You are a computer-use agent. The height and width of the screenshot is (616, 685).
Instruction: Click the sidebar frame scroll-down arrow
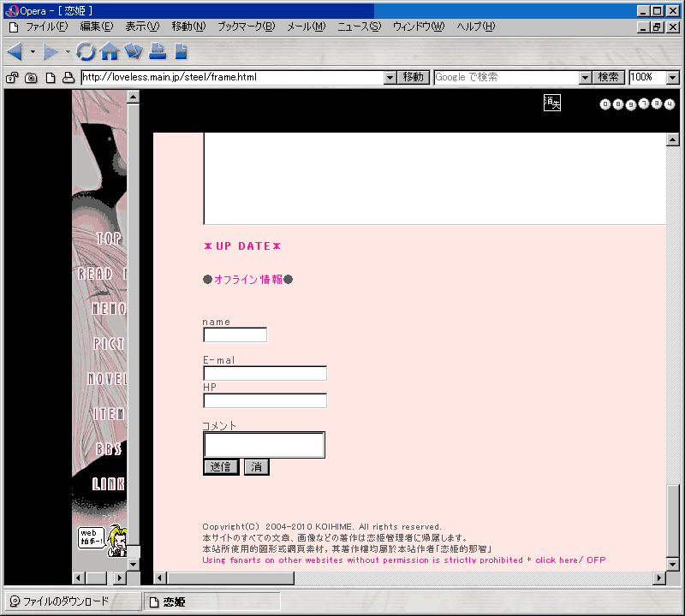coord(134,564)
